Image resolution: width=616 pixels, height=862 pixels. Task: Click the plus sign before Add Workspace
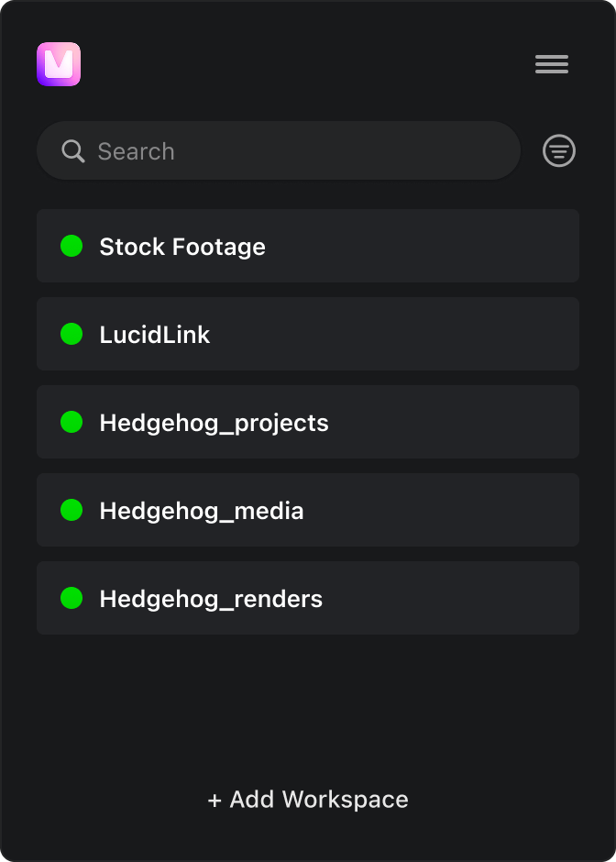point(214,801)
